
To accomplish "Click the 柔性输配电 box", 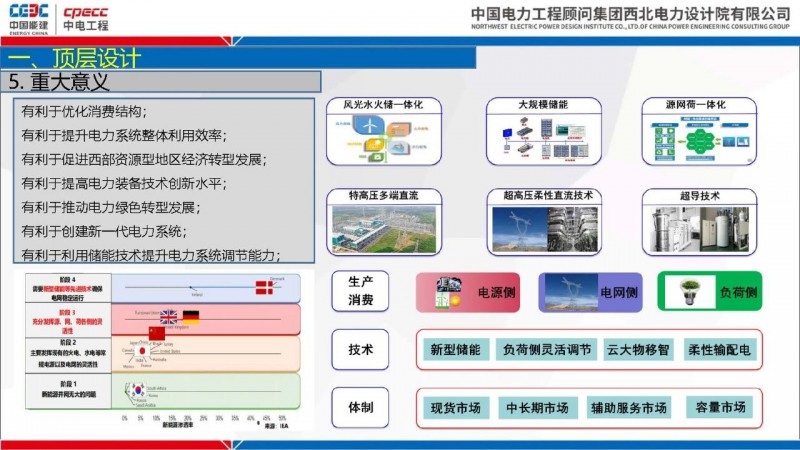I will pyautogui.click(x=718, y=350).
